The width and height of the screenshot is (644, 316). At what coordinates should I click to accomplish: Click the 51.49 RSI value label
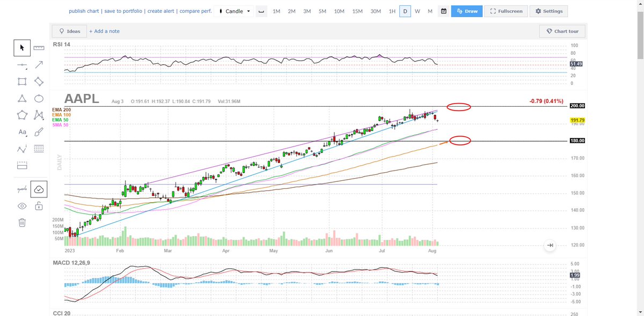576,64
